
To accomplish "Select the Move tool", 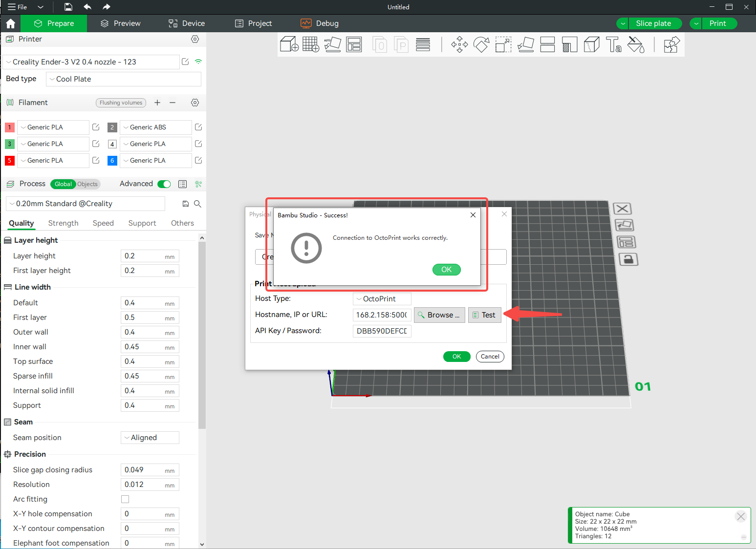I will (459, 44).
